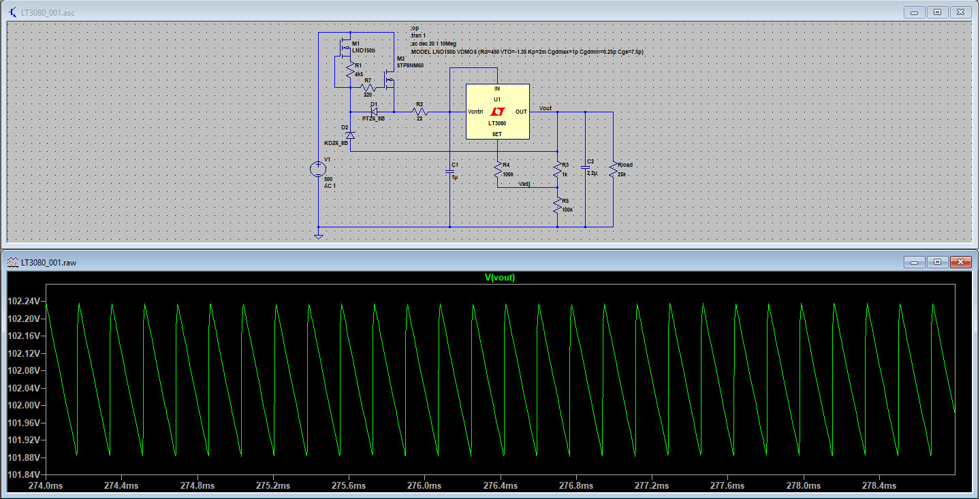
Task: Click the OUT pin label on U1
Action: pos(521,111)
